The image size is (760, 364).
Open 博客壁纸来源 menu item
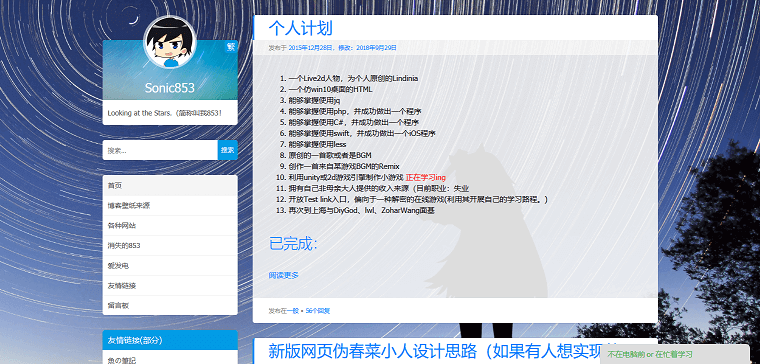(170, 206)
